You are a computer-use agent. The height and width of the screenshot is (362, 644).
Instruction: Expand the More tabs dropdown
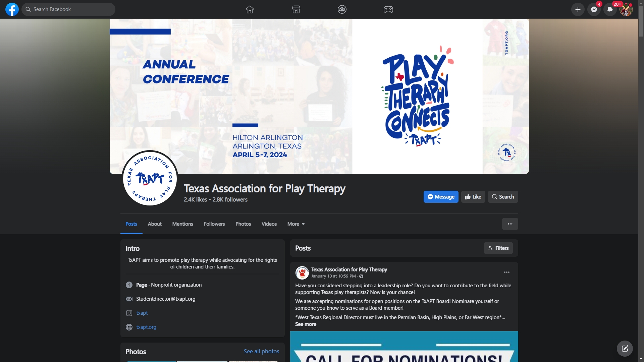point(296,224)
